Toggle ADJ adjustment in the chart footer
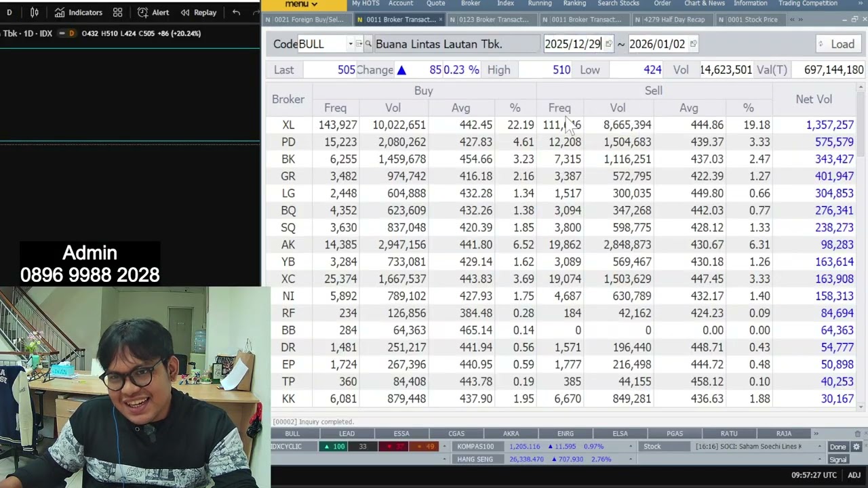This screenshot has height=488, width=868. [854, 475]
